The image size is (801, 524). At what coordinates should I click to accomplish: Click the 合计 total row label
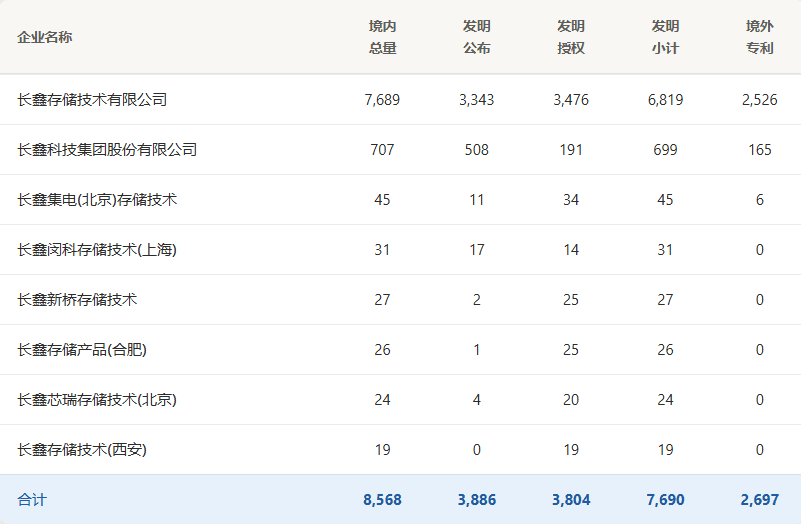tap(32, 499)
